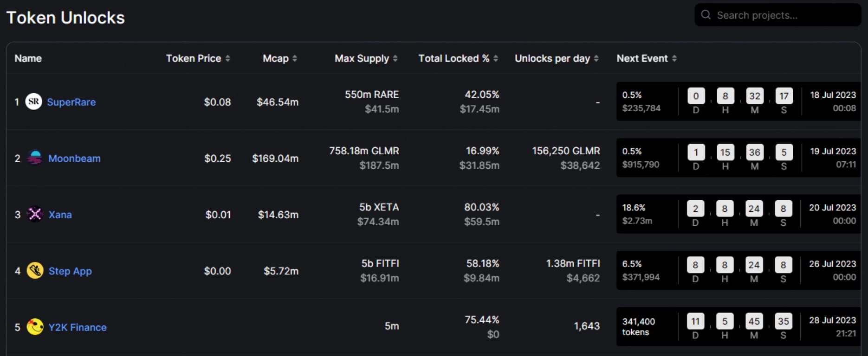This screenshot has height=356, width=868.
Task: Click the 1.38m FITFI daily unlock
Action: click(x=573, y=263)
